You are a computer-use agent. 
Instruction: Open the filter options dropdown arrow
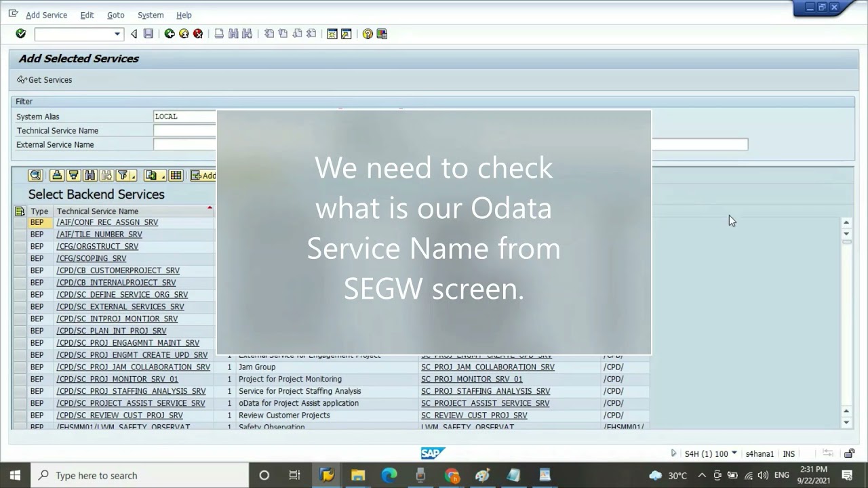134,176
